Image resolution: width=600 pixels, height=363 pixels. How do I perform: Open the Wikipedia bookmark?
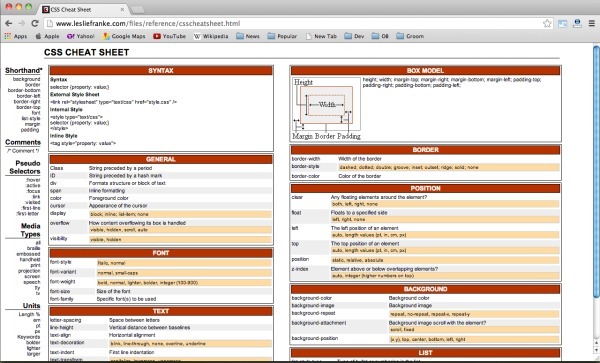[211, 36]
